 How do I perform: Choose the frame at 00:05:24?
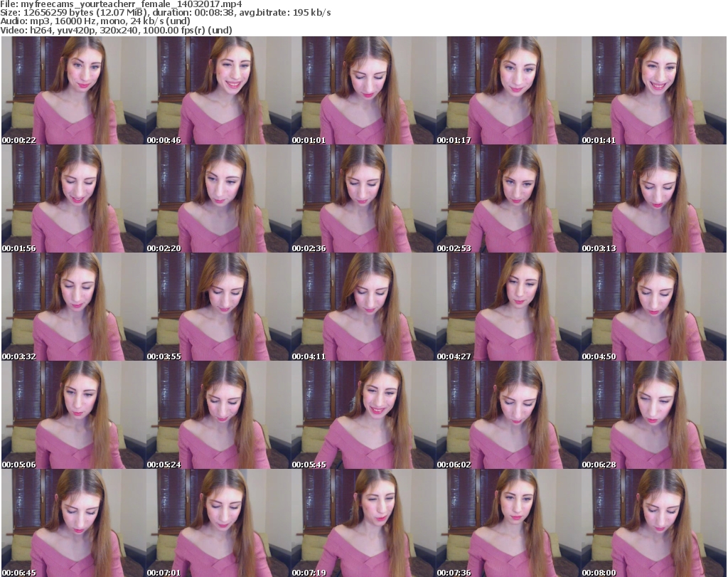tap(219, 415)
